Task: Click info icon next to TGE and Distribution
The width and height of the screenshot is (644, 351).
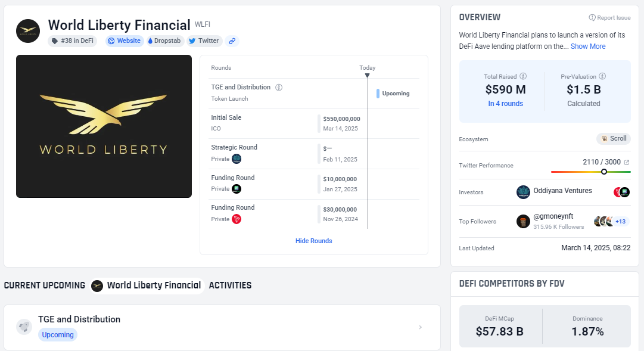Action: pos(279,88)
